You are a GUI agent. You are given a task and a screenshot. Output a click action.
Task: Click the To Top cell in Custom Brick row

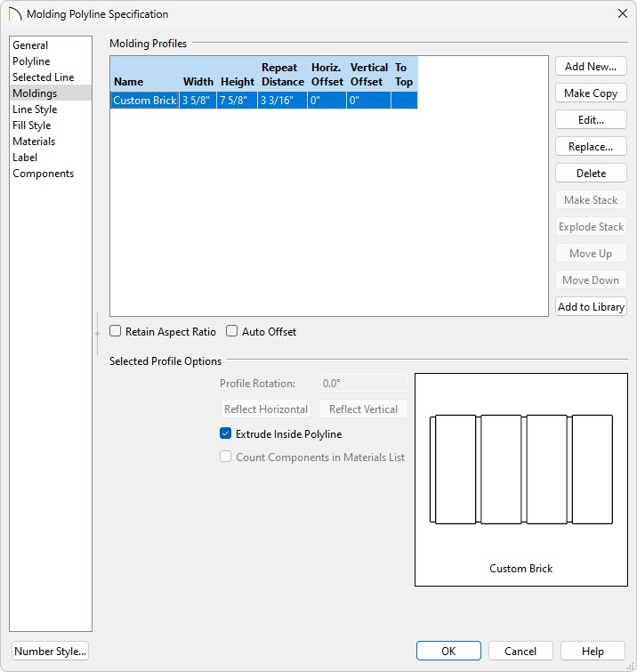tap(404, 101)
